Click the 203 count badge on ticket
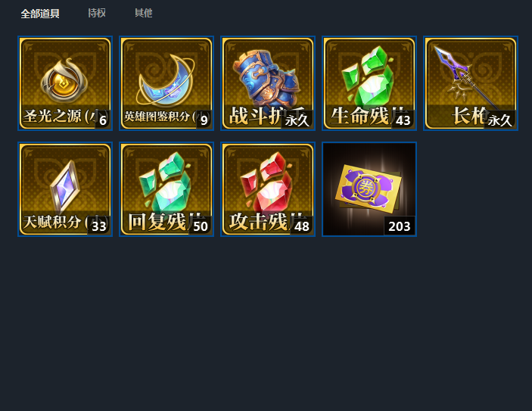Screen dimensions: 532x411 (x=400, y=226)
